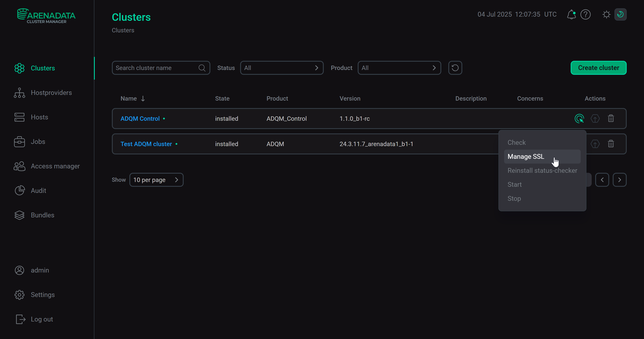
Task: Refresh the clusters list
Action: click(x=455, y=68)
